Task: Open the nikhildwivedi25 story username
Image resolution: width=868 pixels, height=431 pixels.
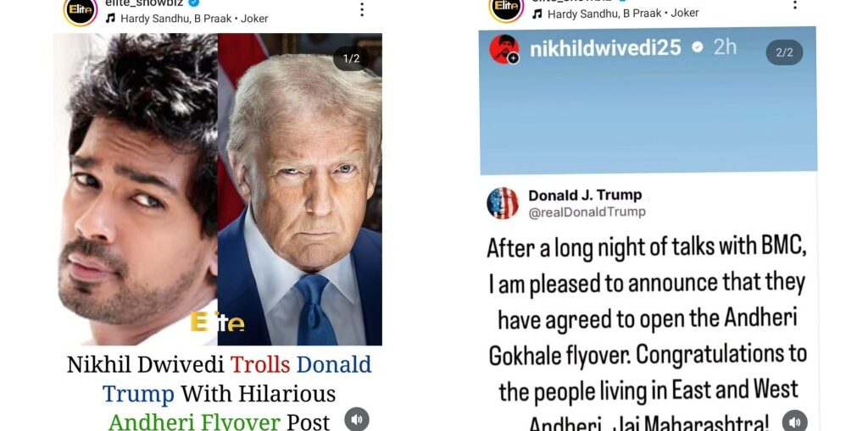Action: pyautogui.click(x=605, y=48)
